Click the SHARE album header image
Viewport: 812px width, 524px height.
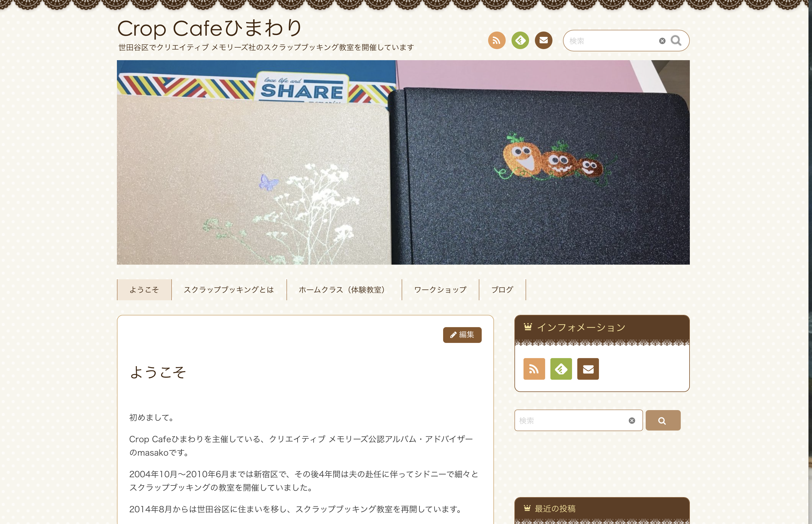403,162
